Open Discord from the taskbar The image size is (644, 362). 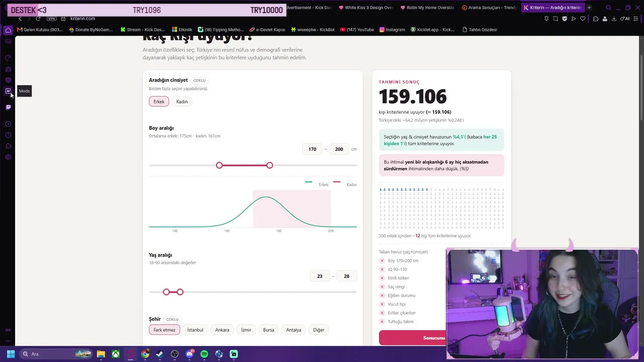[x=190, y=354]
